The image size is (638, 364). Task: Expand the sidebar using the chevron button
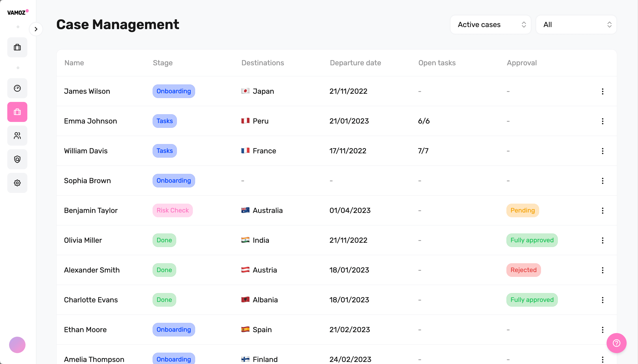pos(36,29)
